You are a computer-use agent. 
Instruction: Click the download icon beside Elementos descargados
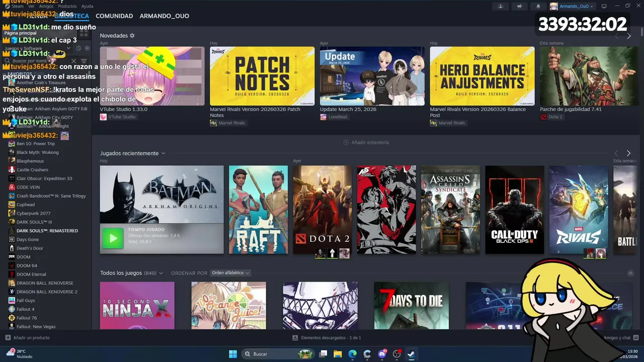click(x=295, y=338)
